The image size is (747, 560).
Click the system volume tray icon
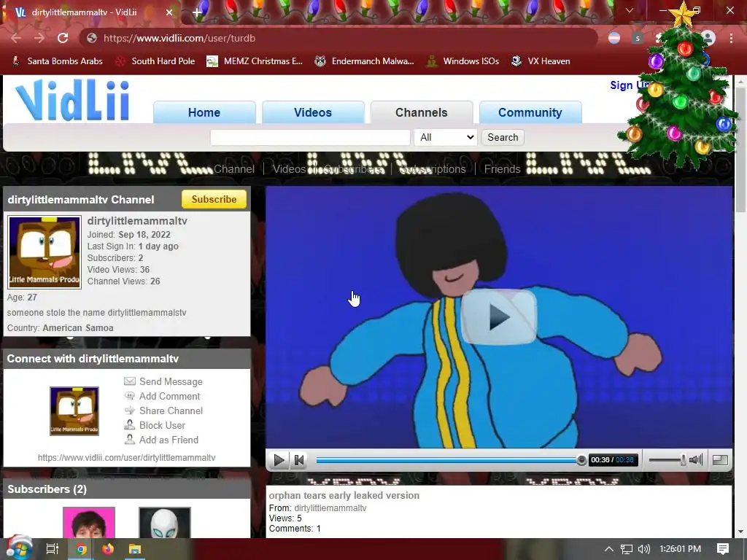pyautogui.click(x=643, y=549)
